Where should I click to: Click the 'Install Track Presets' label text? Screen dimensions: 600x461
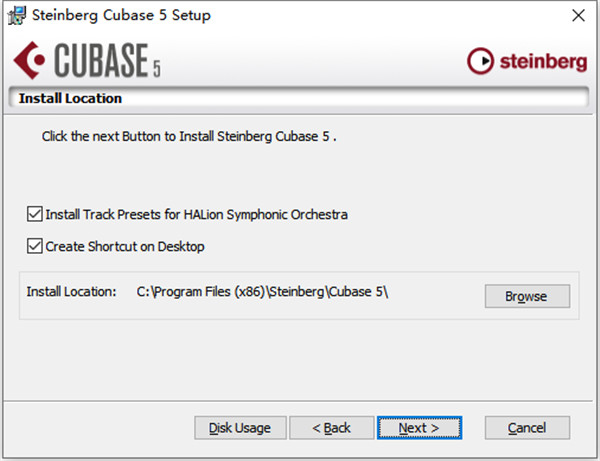click(196, 214)
